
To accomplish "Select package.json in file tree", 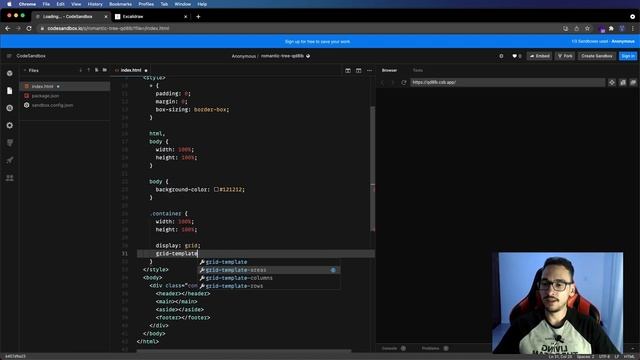I will click(x=65, y=96).
